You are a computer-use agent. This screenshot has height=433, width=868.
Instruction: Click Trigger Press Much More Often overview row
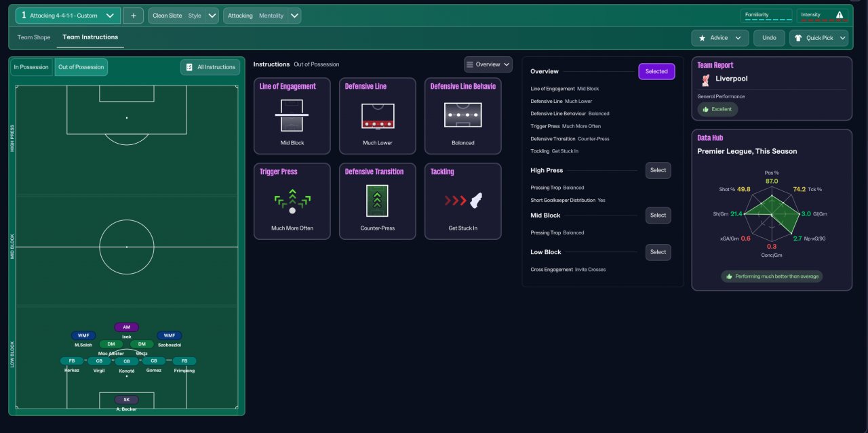click(566, 126)
